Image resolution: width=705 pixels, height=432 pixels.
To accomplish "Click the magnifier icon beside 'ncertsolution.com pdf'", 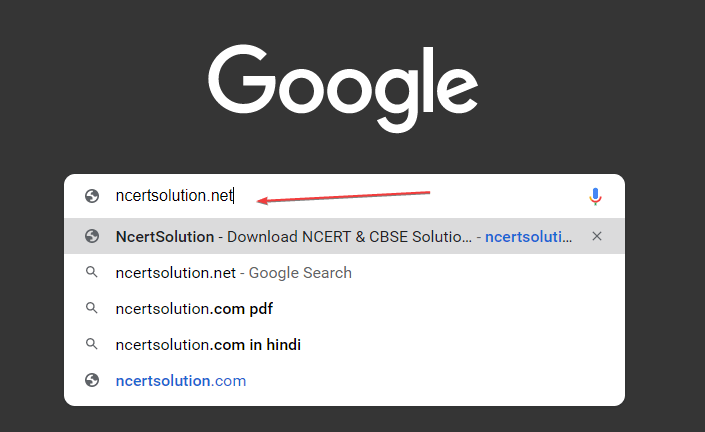I will pyautogui.click(x=92, y=308).
